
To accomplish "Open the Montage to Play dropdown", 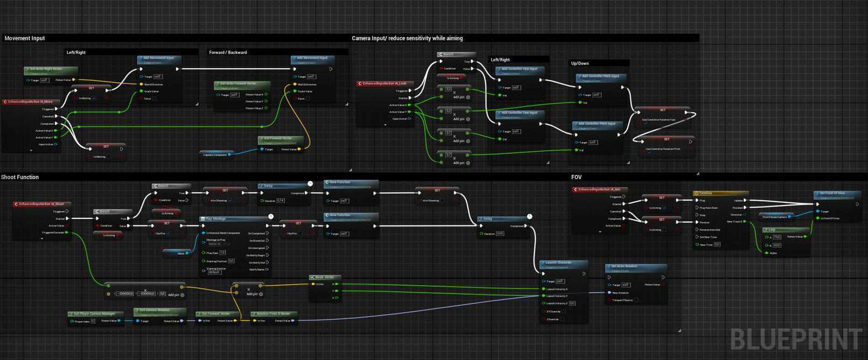I will pyautogui.click(x=214, y=244).
